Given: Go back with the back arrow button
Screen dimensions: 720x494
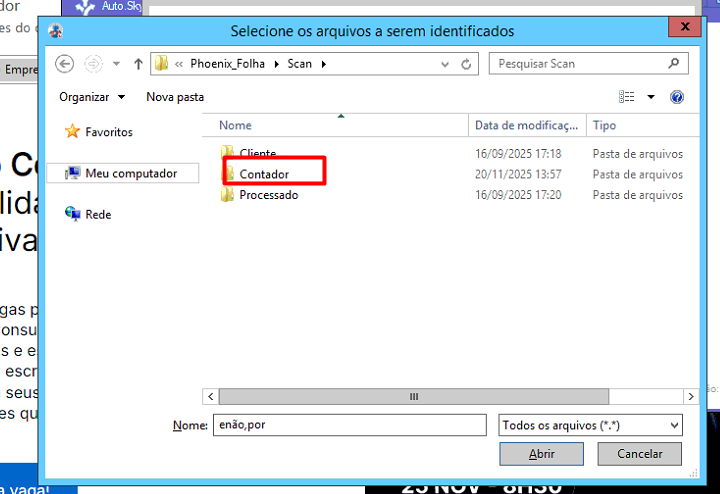Looking at the screenshot, I should pyautogui.click(x=64, y=64).
